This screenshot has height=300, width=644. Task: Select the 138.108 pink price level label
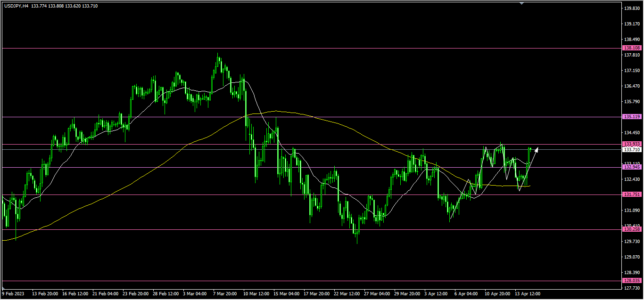(x=632, y=48)
